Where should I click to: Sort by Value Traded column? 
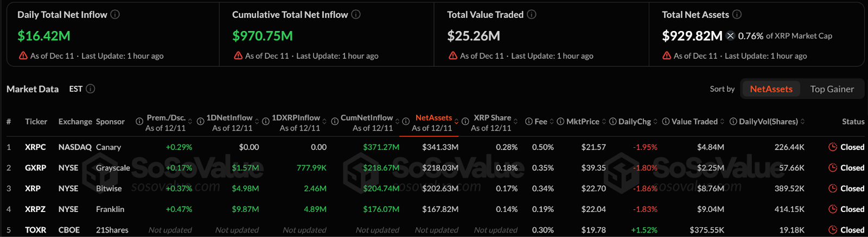point(694,122)
